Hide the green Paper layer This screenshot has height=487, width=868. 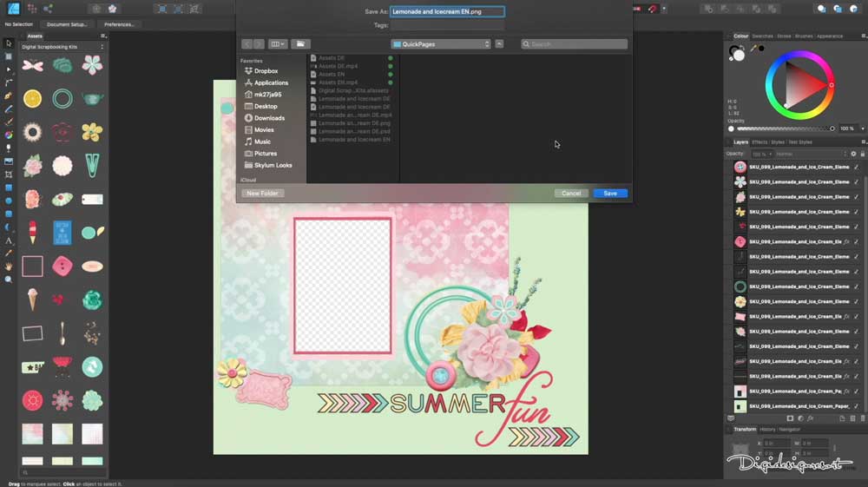(x=857, y=406)
